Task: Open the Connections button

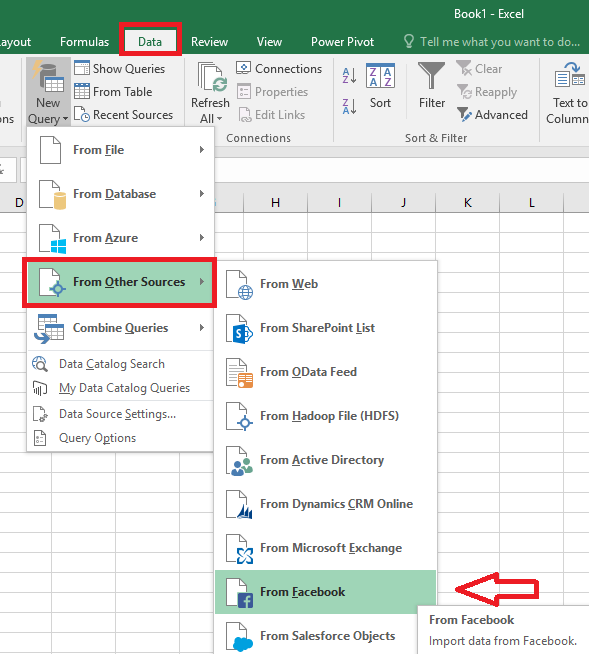Action: point(279,68)
